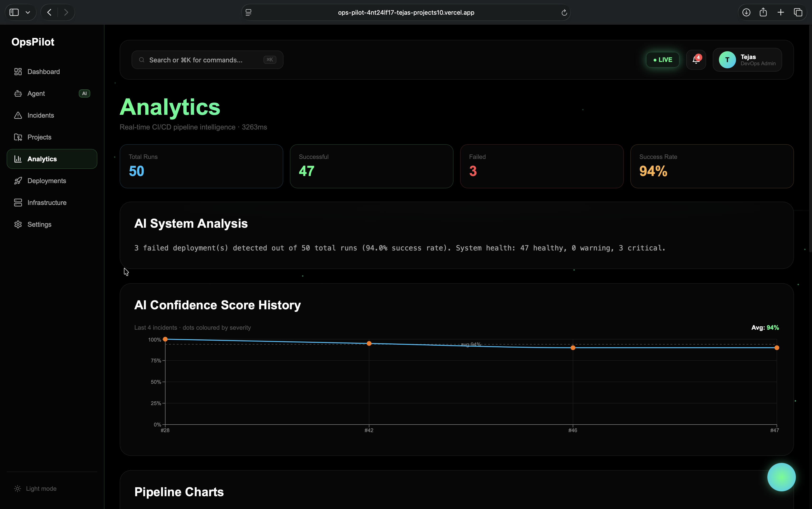Viewport: 812px width, 509px height.
Task: Select Deployments from the sidebar
Action: 52,181
